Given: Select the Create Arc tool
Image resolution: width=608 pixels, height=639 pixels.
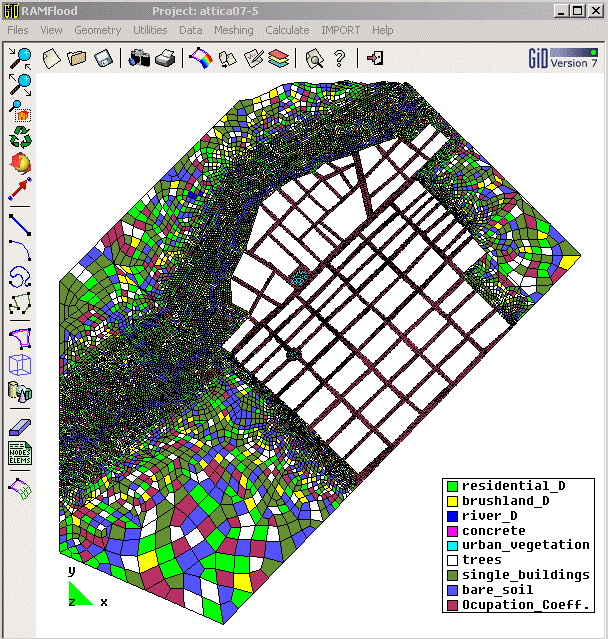Looking at the screenshot, I should click(x=20, y=248).
